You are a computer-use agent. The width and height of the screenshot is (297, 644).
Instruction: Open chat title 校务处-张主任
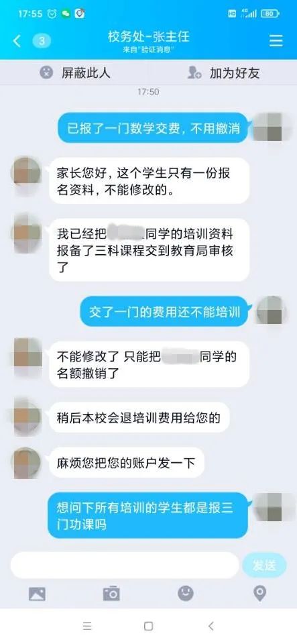[x=149, y=38]
